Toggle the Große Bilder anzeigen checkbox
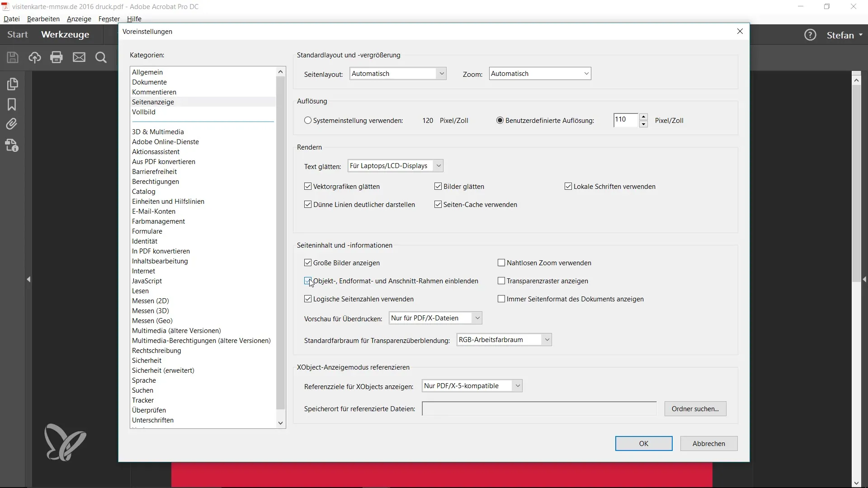The image size is (868, 488). coord(308,263)
